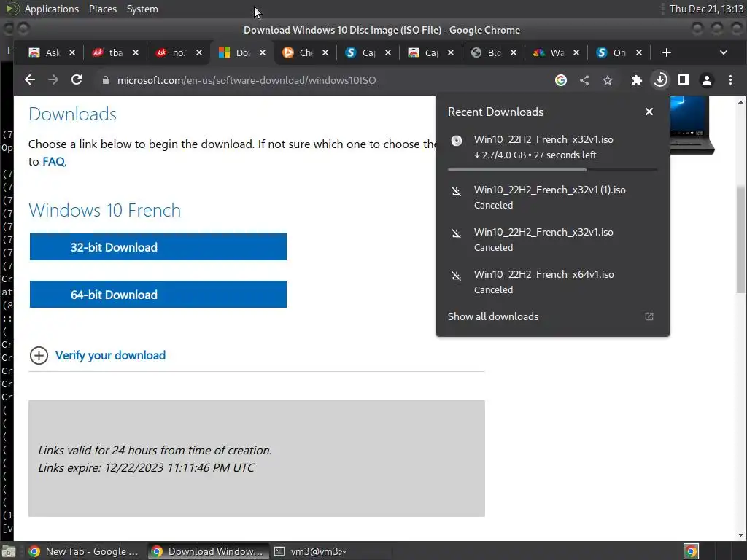Click the Links expire date text

(146, 467)
